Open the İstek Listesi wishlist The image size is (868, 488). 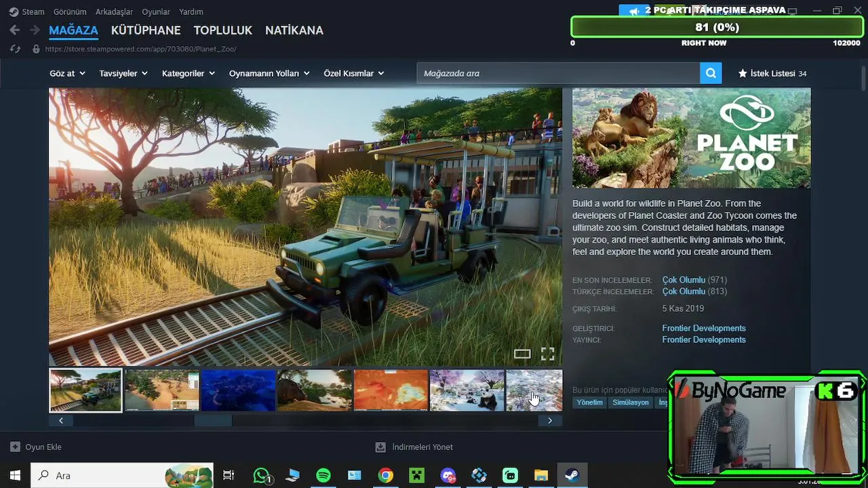[x=772, y=73]
